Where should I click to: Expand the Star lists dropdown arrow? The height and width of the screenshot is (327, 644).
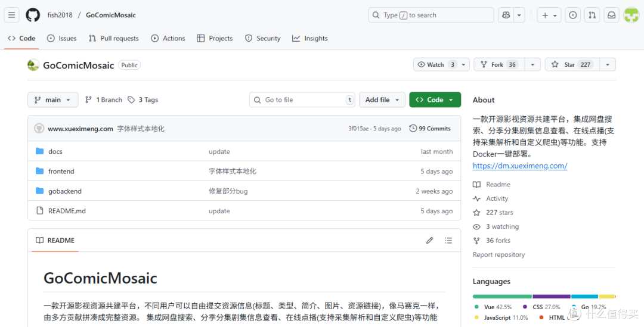pyautogui.click(x=608, y=64)
